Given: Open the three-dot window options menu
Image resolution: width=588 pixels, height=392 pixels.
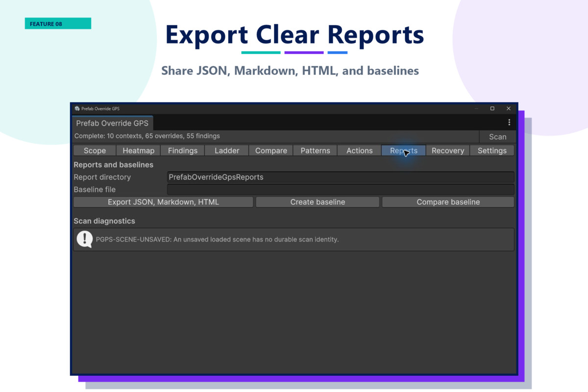Looking at the screenshot, I should coord(509,122).
